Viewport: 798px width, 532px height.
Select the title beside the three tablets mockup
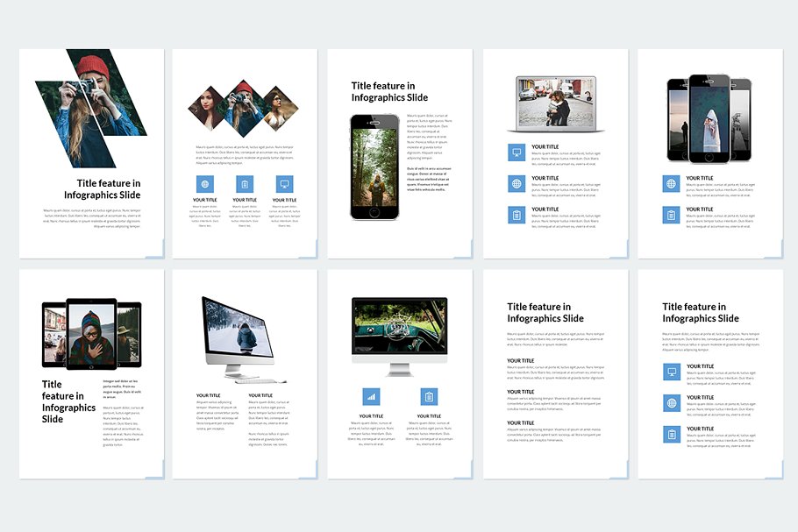[68, 401]
